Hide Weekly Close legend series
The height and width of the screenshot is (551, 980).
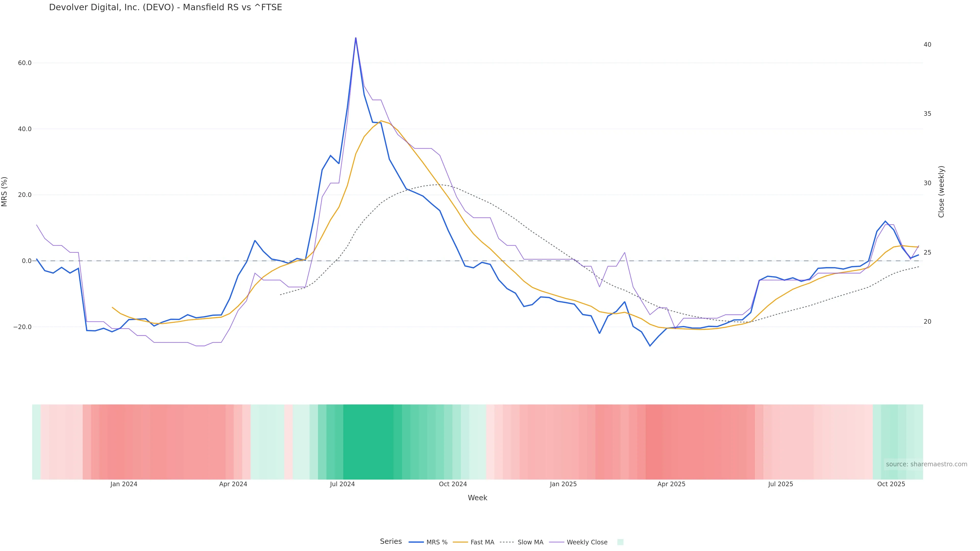coord(587,542)
